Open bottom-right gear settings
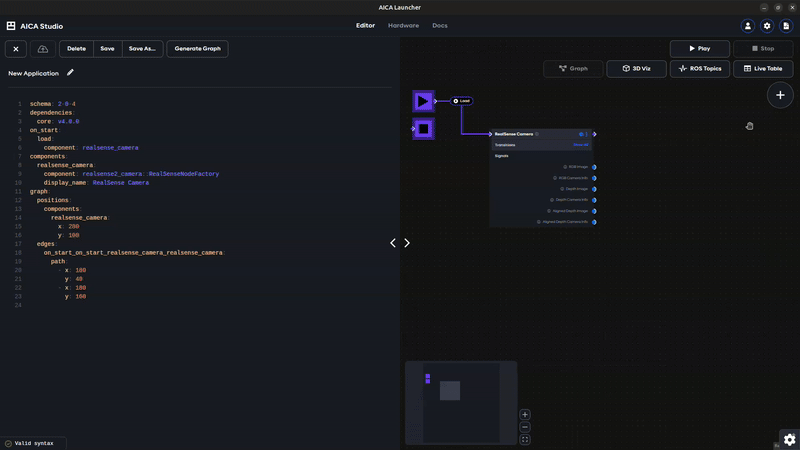 [x=789, y=439]
